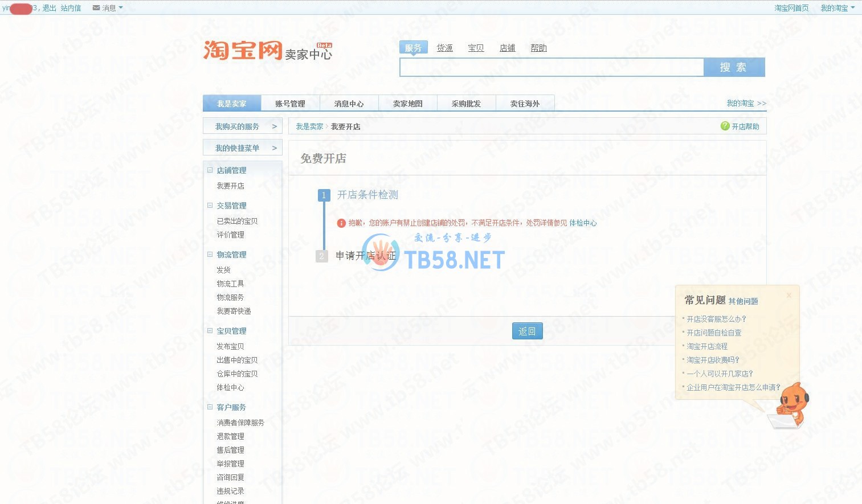The height and width of the screenshot is (504, 862).
Task: Open the 采购批发 navigation tab
Action: coord(467,103)
